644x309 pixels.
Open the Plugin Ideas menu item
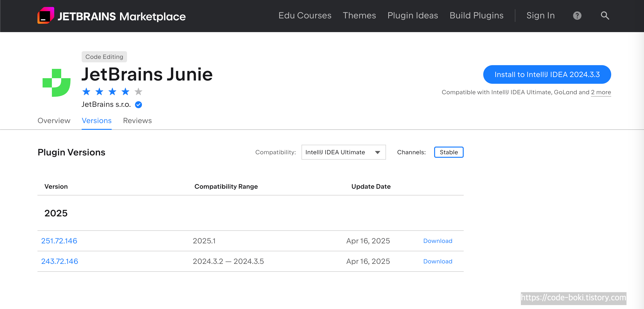413,16
